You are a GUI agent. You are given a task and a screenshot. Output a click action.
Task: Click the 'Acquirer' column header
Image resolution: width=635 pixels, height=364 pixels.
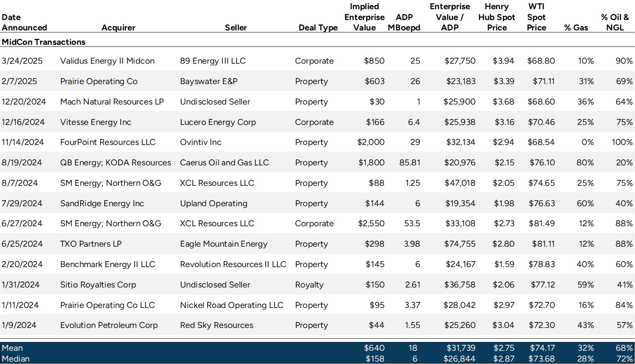coord(118,28)
